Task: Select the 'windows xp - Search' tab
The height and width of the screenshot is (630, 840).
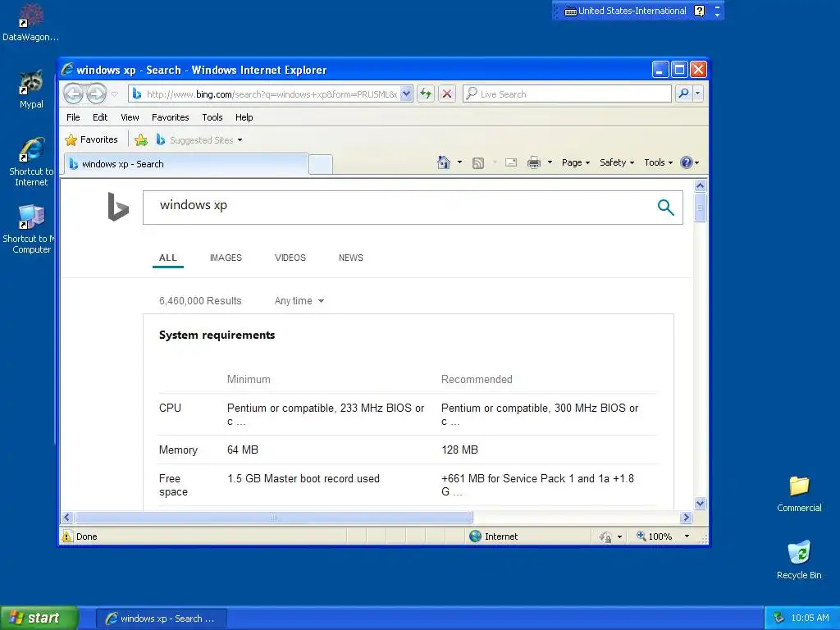Action: click(186, 164)
